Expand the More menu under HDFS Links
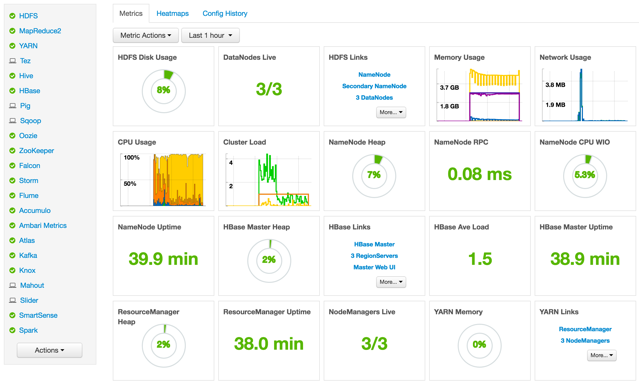 click(391, 112)
